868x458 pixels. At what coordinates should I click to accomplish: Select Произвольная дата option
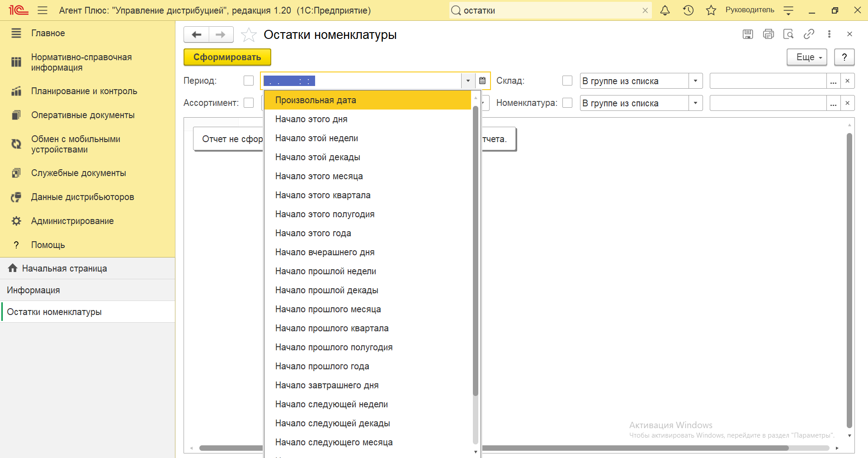click(368, 100)
